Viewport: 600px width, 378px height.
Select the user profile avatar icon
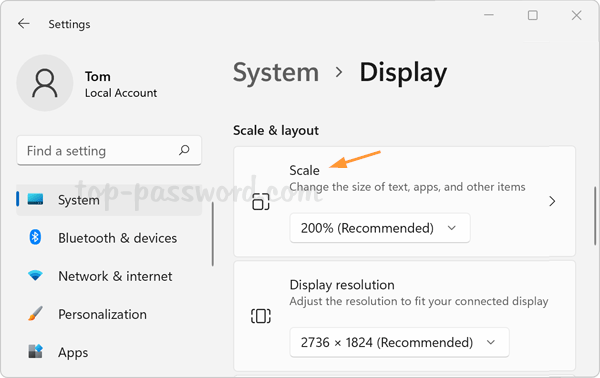pos(45,83)
